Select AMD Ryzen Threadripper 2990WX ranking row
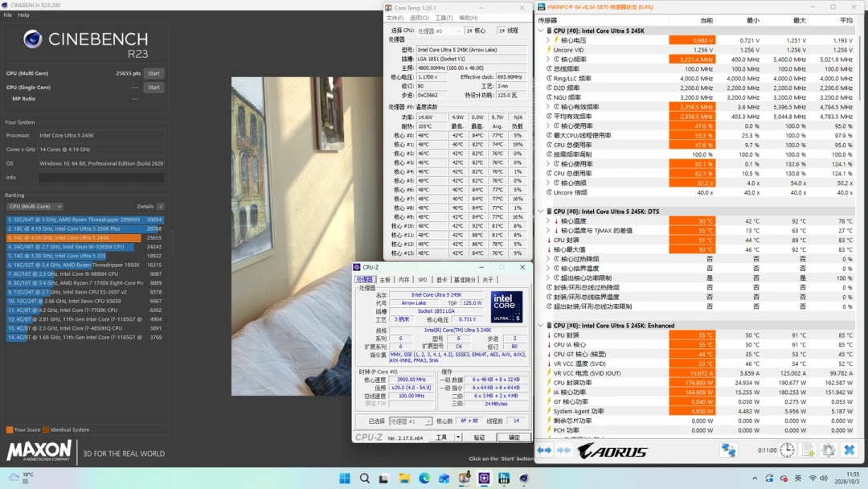 (x=84, y=220)
